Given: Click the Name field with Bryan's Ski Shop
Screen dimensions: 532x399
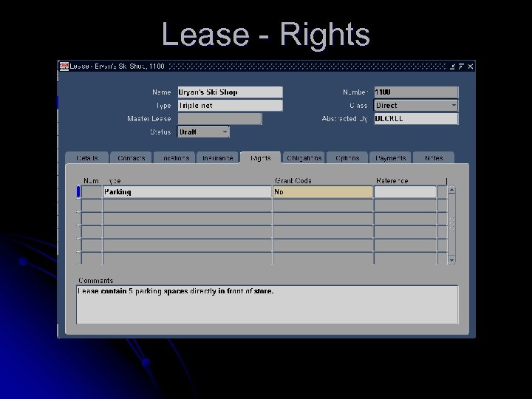Looking at the screenshot, I should tap(230, 92).
